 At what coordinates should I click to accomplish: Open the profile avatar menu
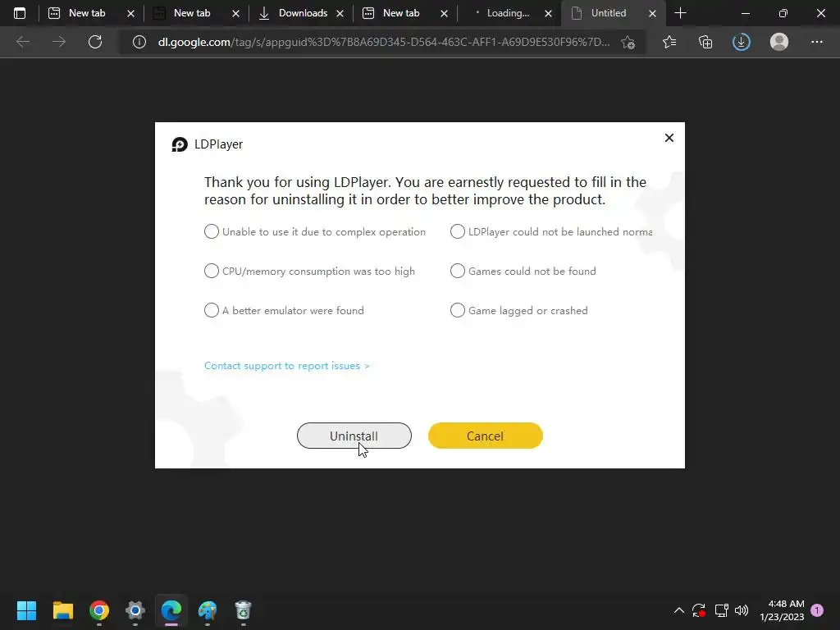point(779,42)
